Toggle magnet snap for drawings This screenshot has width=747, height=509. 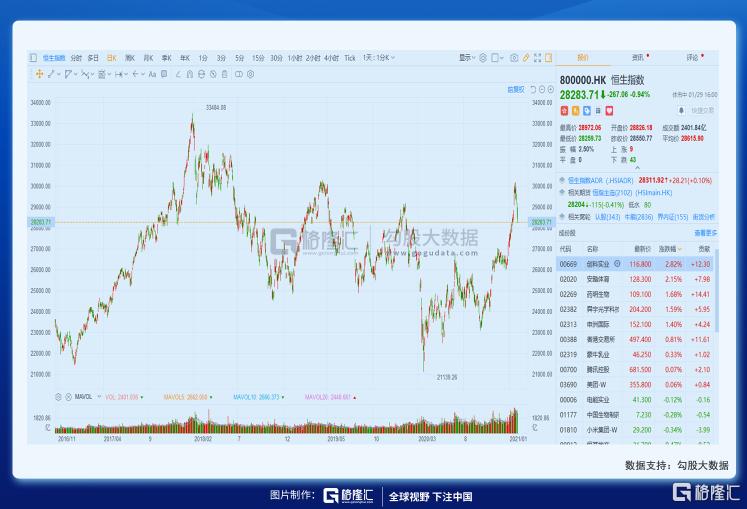pos(190,74)
